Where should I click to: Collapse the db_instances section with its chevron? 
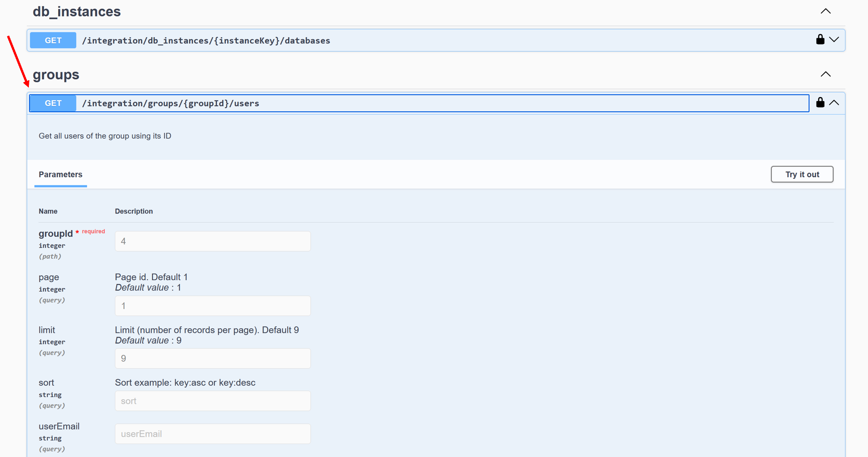[825, 11]
